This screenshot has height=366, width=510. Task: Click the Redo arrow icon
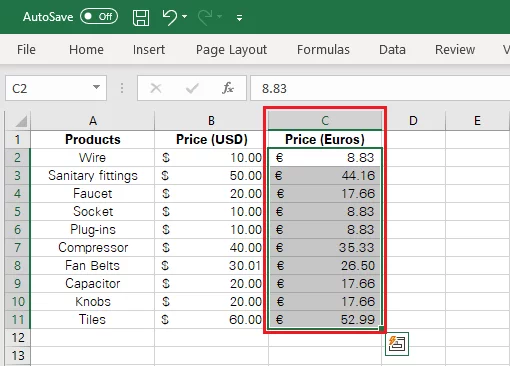click(205, 17)
